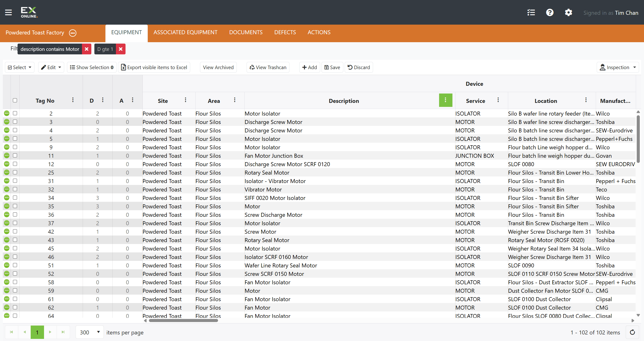Image resolution: width=644 pixels, height=341 pixels.
Task: Expand the Select dropdown
Action: [20, 67]
